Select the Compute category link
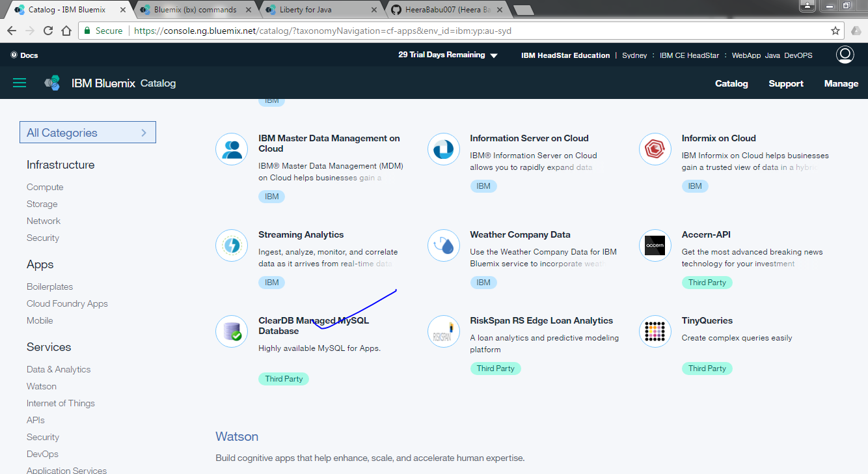This screenshot has width=868, height=474. pyautogui.click(x=45, y=187)
